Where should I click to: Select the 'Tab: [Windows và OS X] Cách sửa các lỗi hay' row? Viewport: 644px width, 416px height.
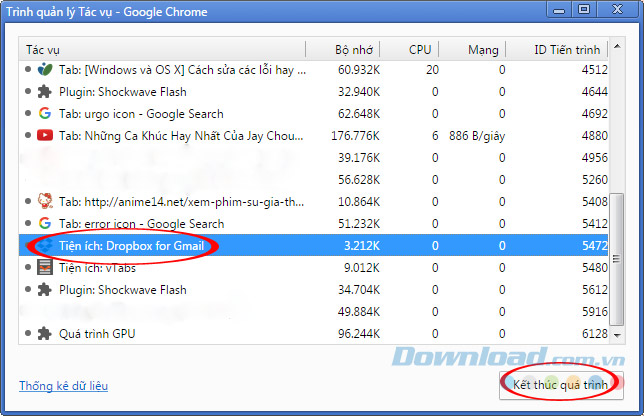[313, 70]
